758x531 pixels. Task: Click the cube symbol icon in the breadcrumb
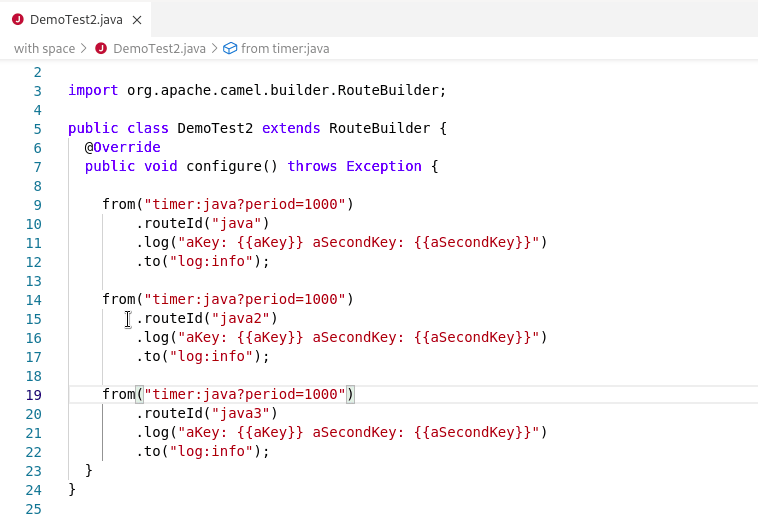[229, 48]
